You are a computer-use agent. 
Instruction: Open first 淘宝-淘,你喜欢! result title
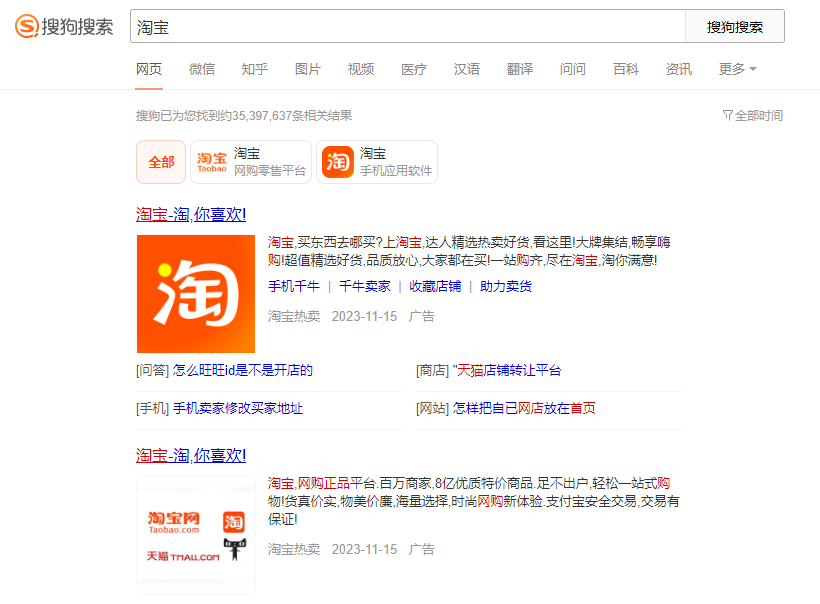191,214
